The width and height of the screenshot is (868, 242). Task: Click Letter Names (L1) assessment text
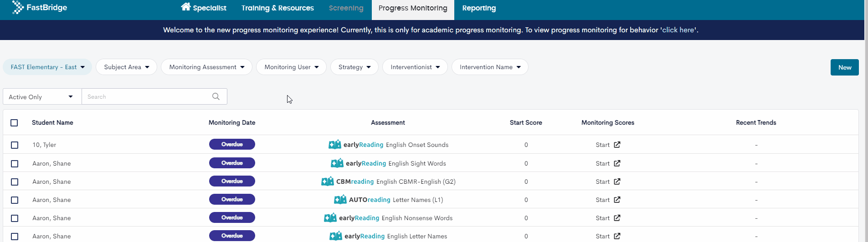418,200
